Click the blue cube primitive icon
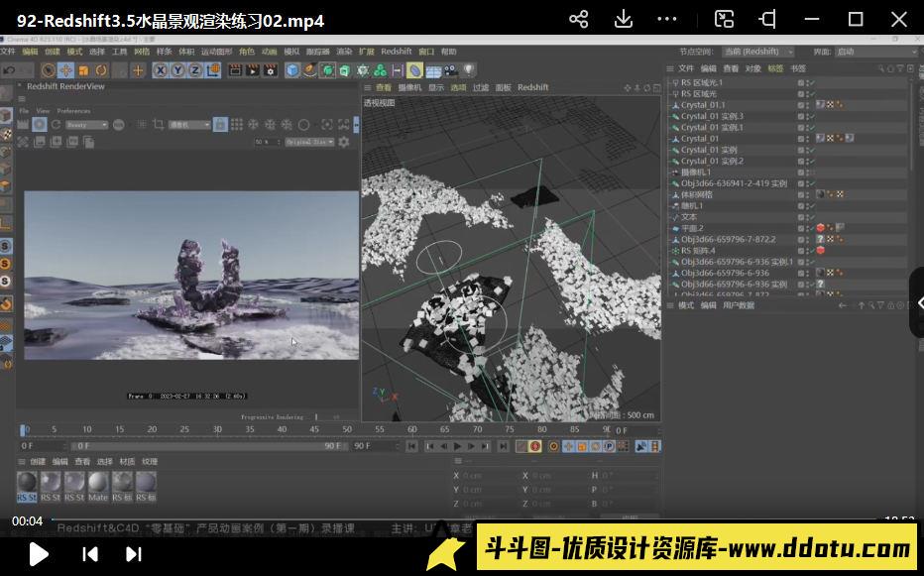 pyautogui.click(x=292, y=70)
